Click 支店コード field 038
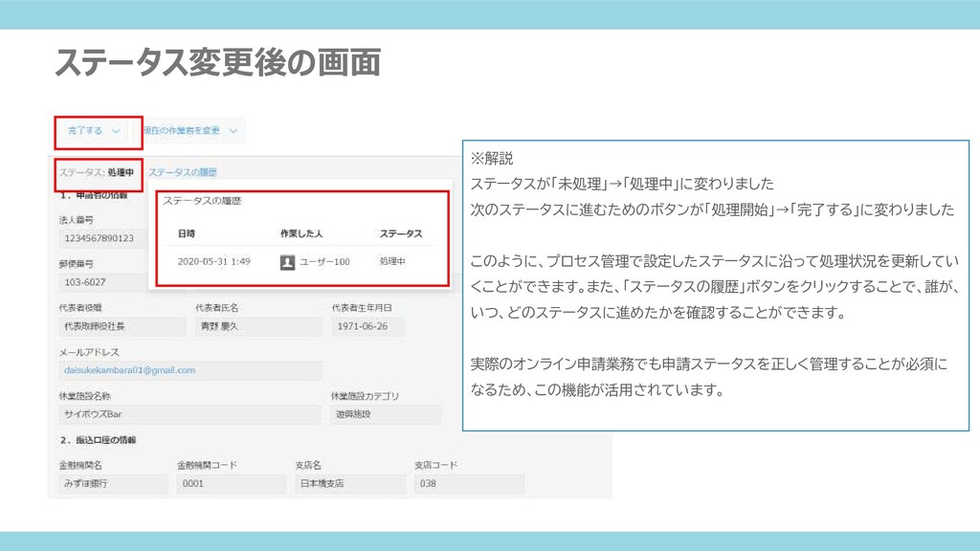Screen dimensions: 980x551 (x=469, y=483)
